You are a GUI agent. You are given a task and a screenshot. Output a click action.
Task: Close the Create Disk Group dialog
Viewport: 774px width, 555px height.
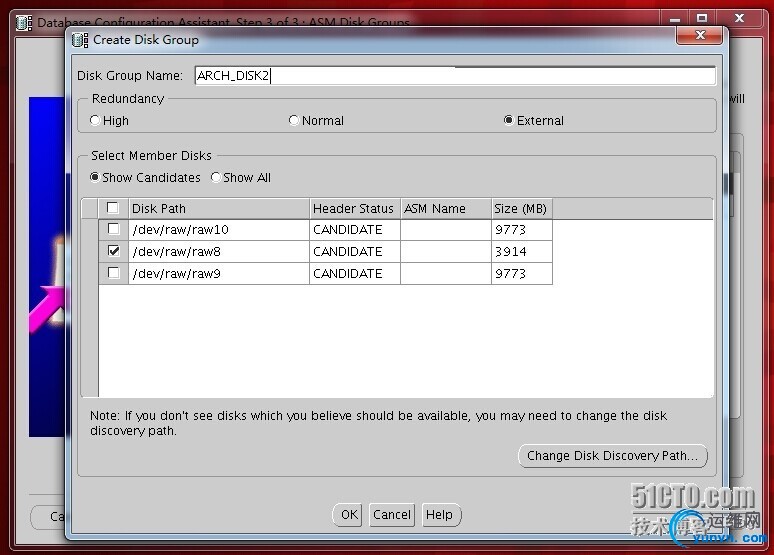click(x=699, y=35)
